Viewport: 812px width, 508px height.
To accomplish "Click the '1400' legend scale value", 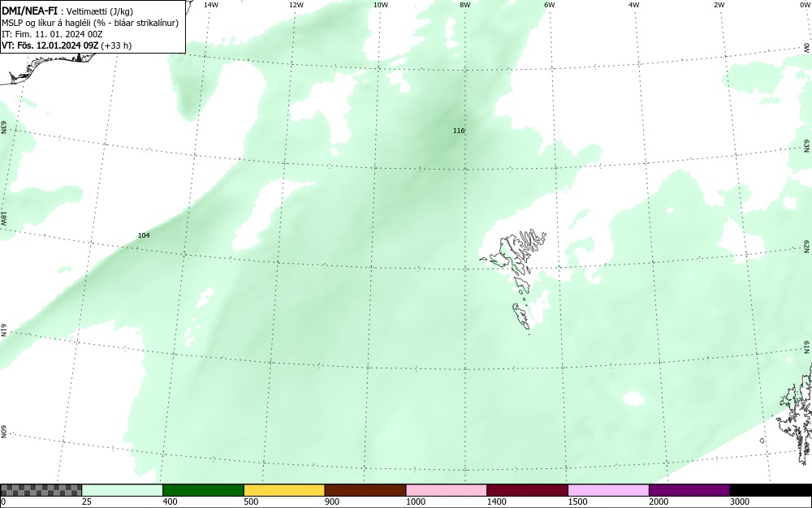I will point(497,502).
